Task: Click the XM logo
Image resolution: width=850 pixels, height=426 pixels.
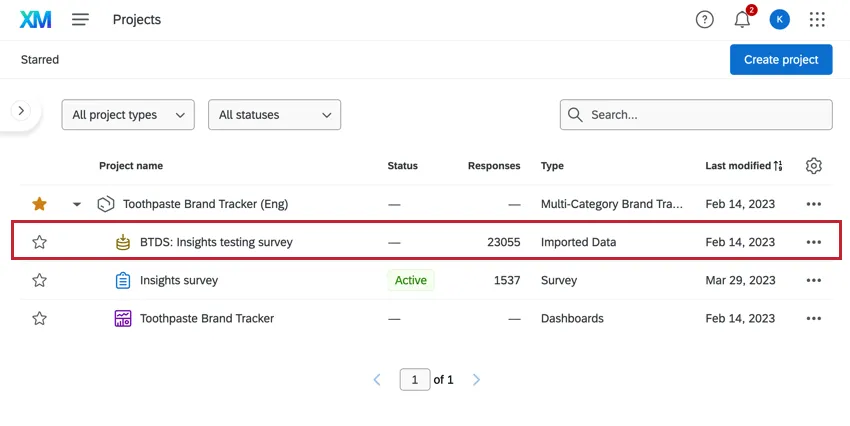Action: click(x=36, y=20)
